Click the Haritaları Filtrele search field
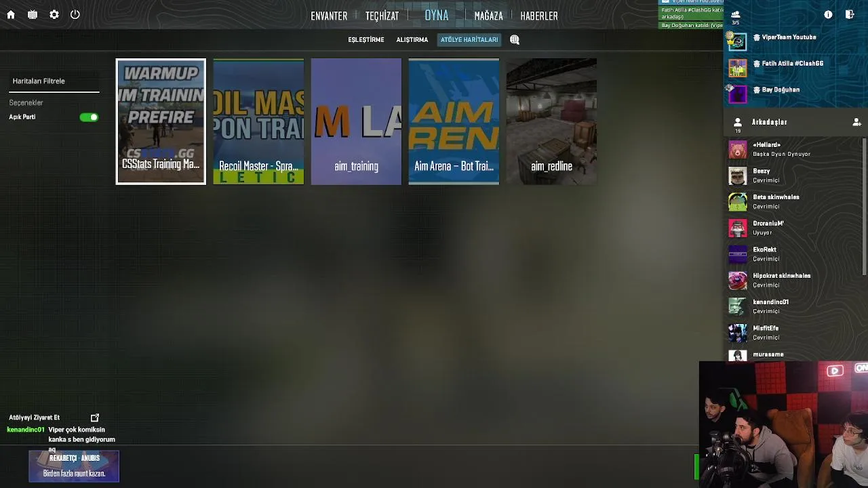 [54, 81]
